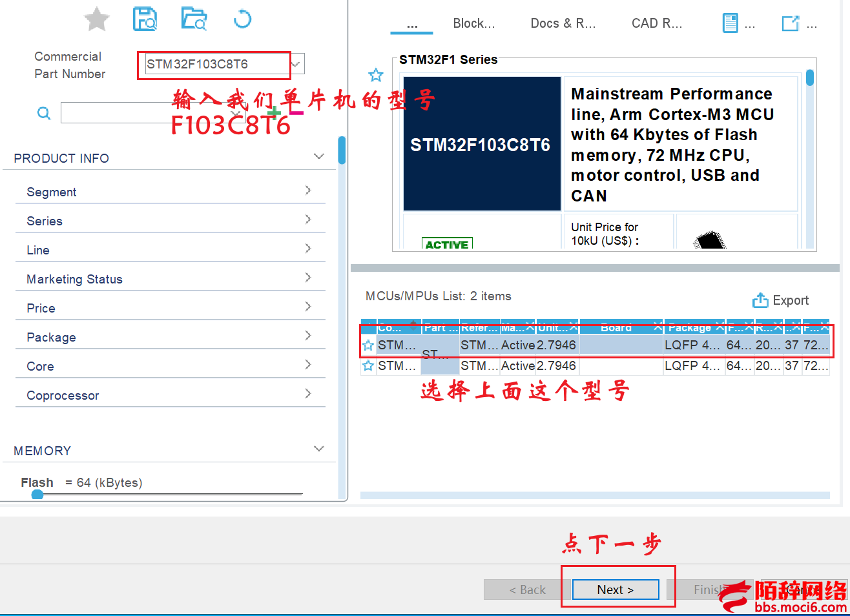This screenshot has width=850, height=616.
Task: Click the magnifier search icon
Action: [44, 114]
